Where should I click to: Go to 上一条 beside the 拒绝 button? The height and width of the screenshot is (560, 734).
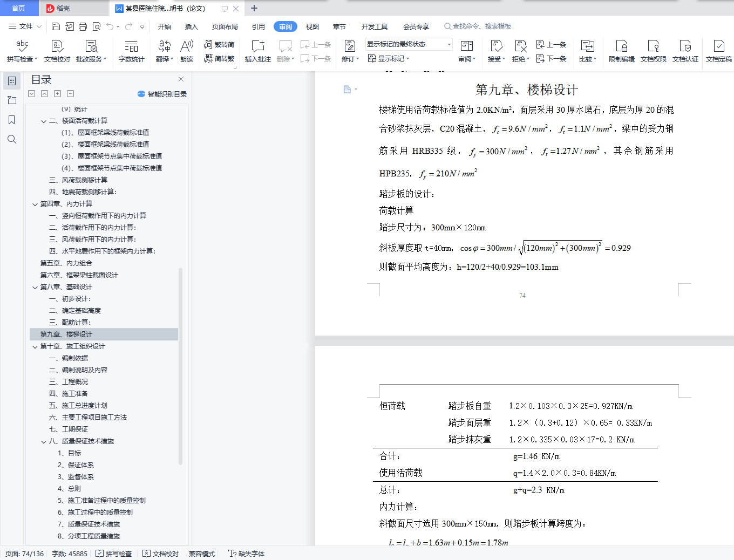(x=551, y=45)
